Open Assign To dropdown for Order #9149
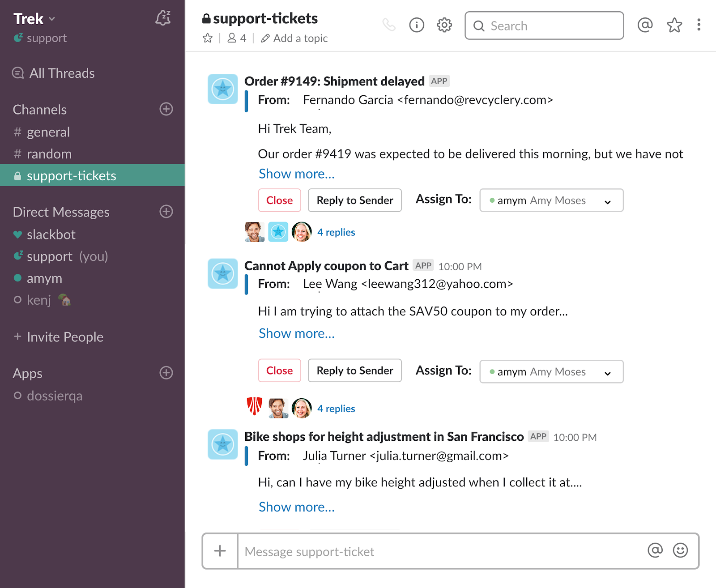Viewport: 716px width, 588px height. (551, 200)
